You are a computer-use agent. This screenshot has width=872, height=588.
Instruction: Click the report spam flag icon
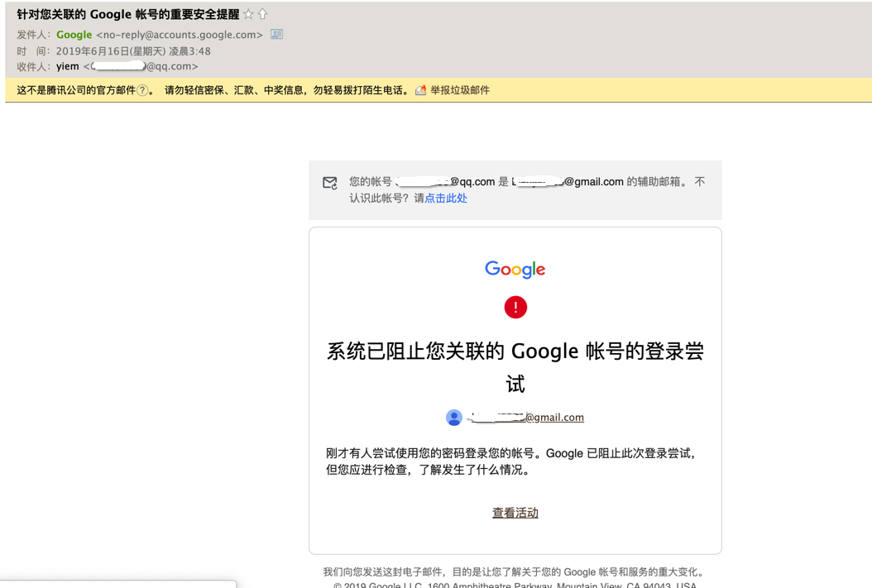tap(421, 90)
